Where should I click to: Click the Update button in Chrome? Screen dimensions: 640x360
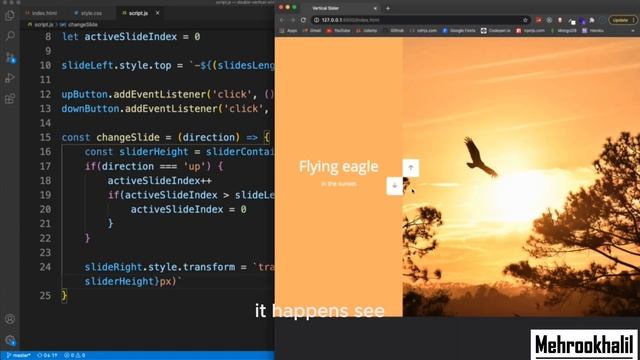(623, 20)
